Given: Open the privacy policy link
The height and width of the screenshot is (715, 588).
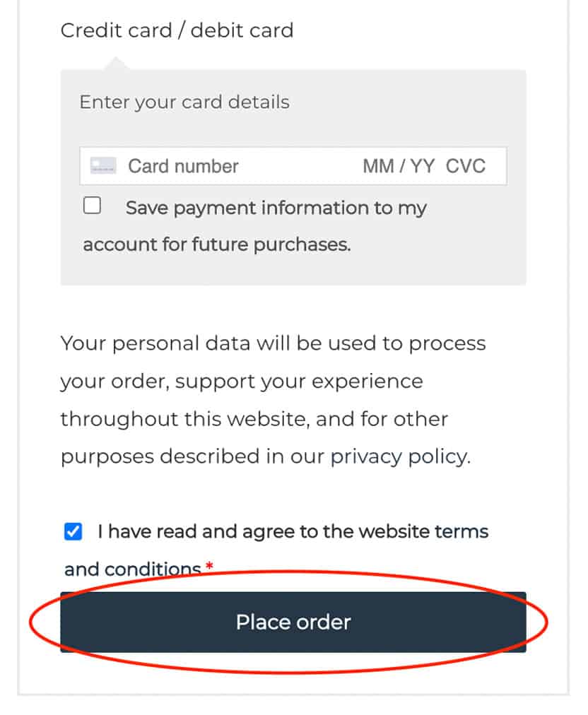Looking at the screenshot, I should point(400,457).
